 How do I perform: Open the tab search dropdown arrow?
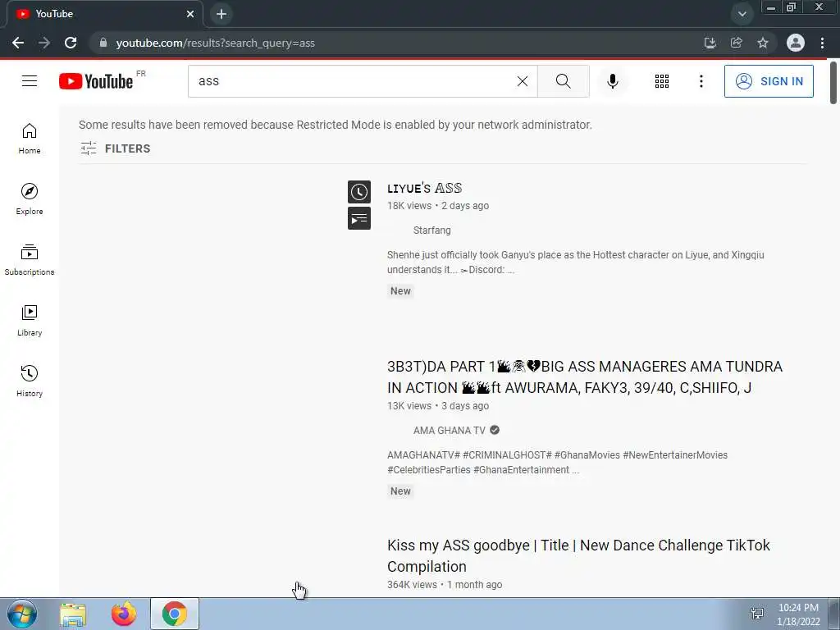742,14
